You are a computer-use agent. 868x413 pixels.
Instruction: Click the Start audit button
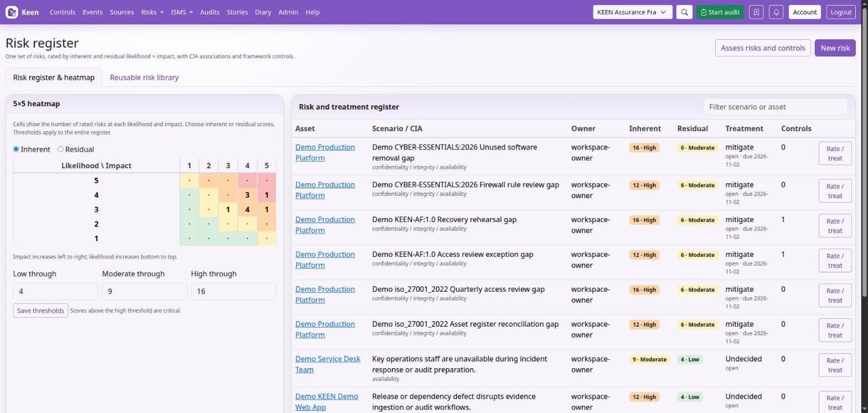[x=720, y=12]
